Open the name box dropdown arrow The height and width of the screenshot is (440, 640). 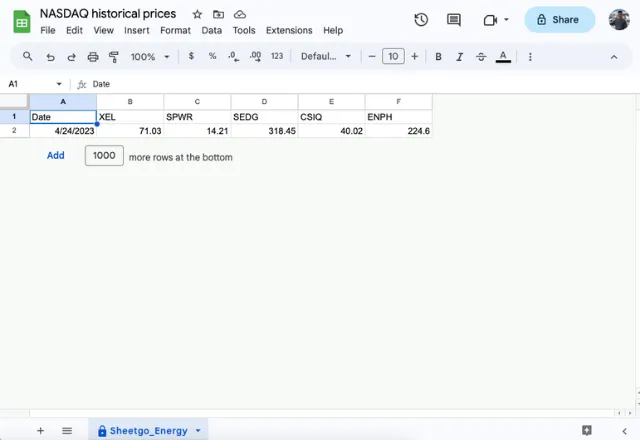59,84
